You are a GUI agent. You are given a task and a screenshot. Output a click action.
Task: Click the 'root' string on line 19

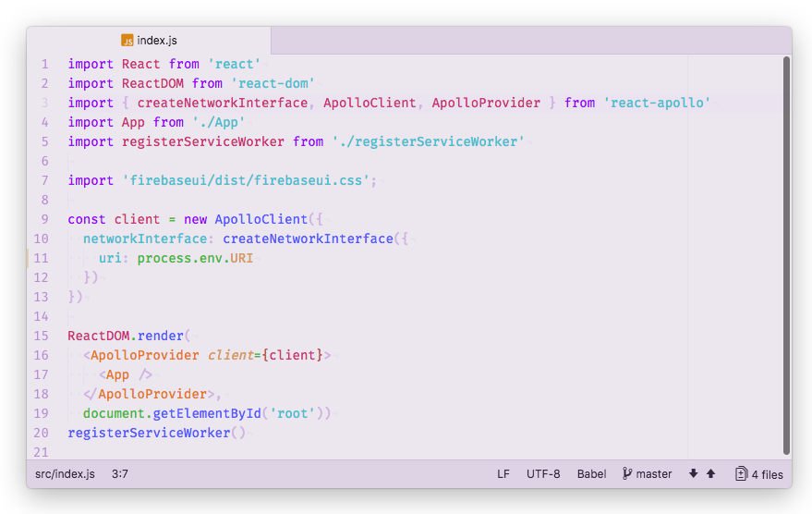tap(292, 414)
